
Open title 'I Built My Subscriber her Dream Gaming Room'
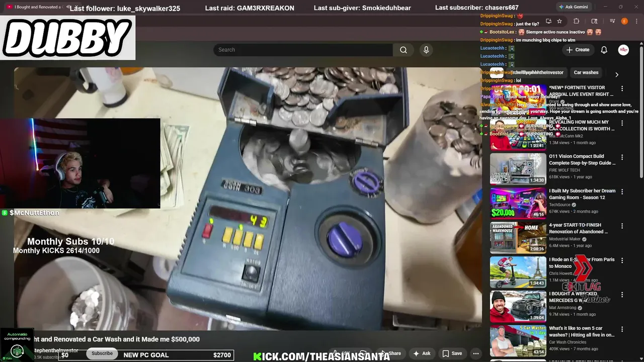tap(582, 194)
